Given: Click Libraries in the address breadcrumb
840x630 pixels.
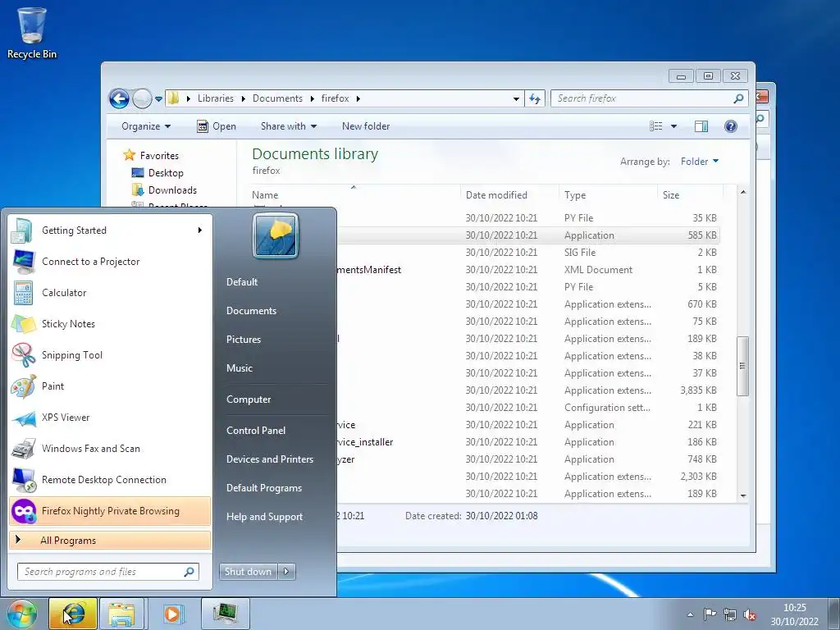Looking at the screenshot, I should point(216,98).
